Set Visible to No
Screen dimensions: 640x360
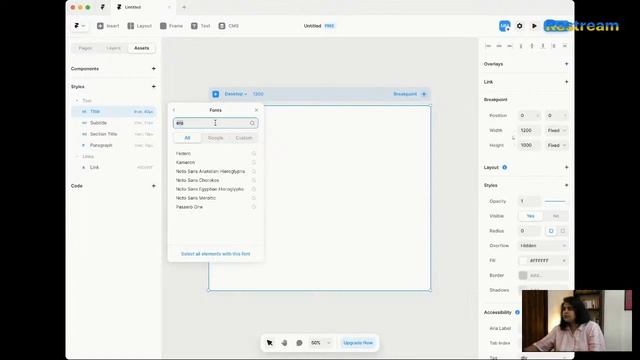point(556,216)
